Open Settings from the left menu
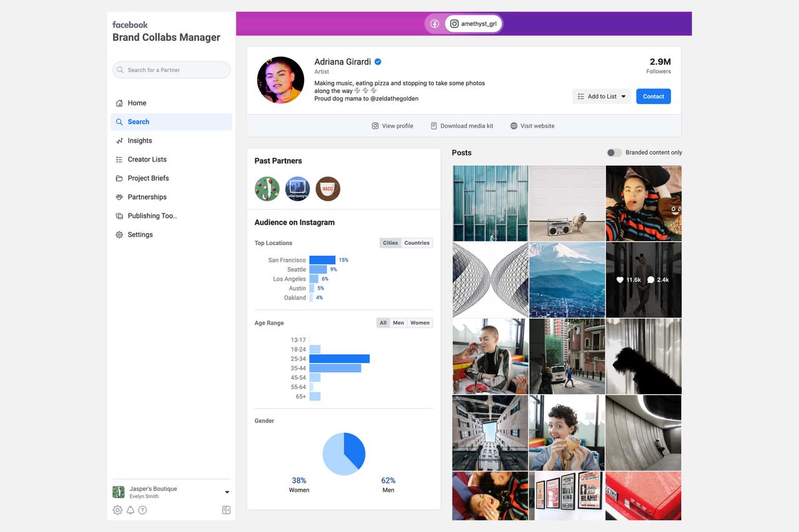799x532 pixels. 140,234
